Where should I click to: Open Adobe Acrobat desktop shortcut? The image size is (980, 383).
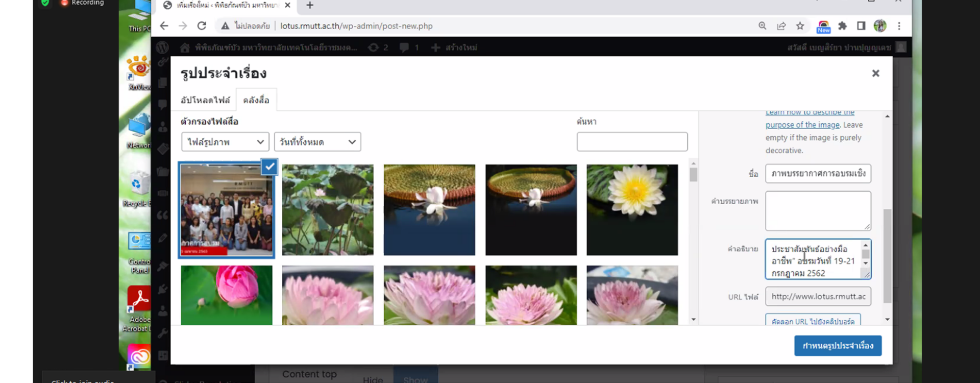click(x=138, y=309)
